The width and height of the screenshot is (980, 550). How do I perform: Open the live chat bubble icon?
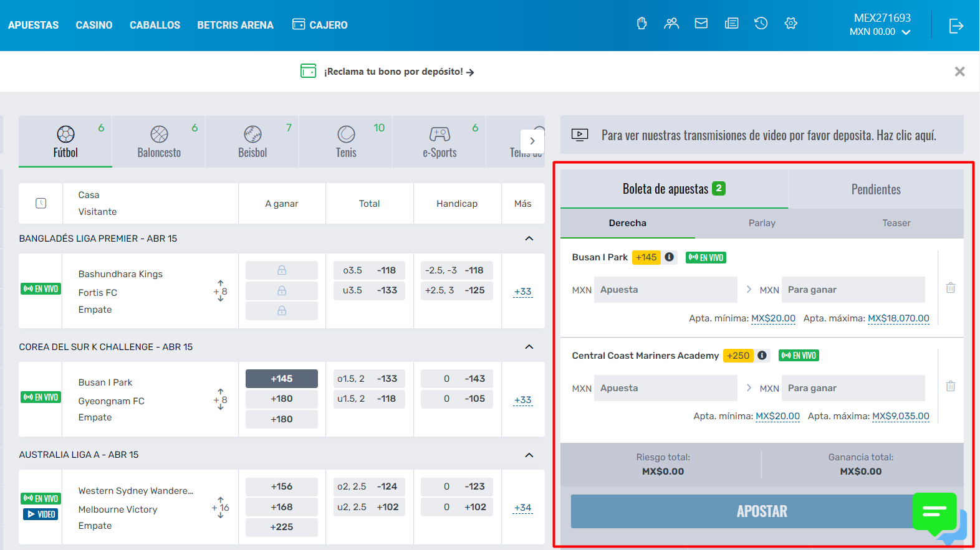click(x=935, y=514)
